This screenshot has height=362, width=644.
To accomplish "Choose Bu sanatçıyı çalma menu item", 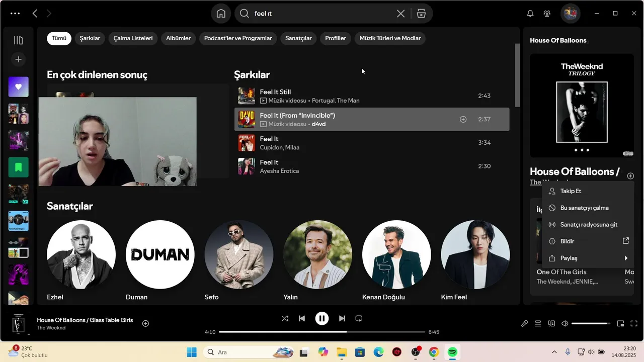I will (x=588, y=208).
